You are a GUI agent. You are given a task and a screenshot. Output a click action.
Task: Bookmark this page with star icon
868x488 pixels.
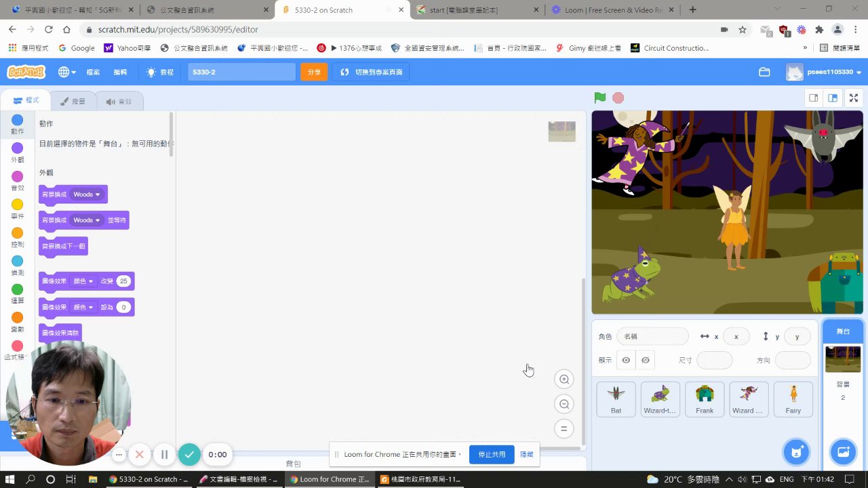pos(743,30)
